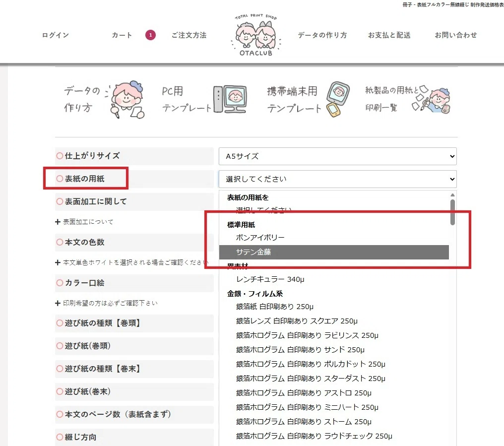Choose 銀箔ホログラム ラビリンス 250μ option

(334, 335)
